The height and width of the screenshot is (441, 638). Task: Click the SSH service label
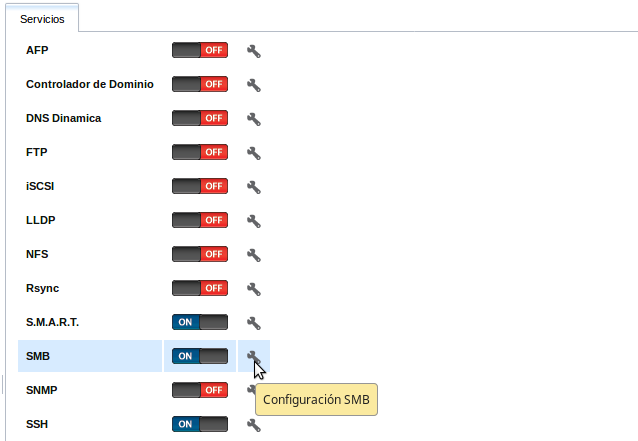point(37,424)
